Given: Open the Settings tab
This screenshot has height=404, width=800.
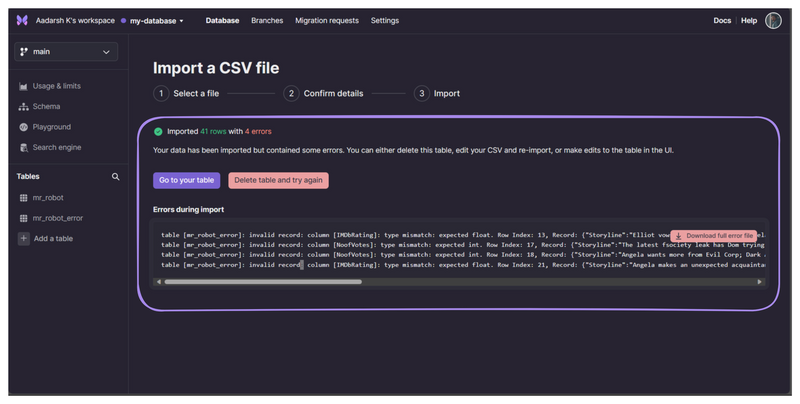Looking at the screenshot, I should pos(385,20).
